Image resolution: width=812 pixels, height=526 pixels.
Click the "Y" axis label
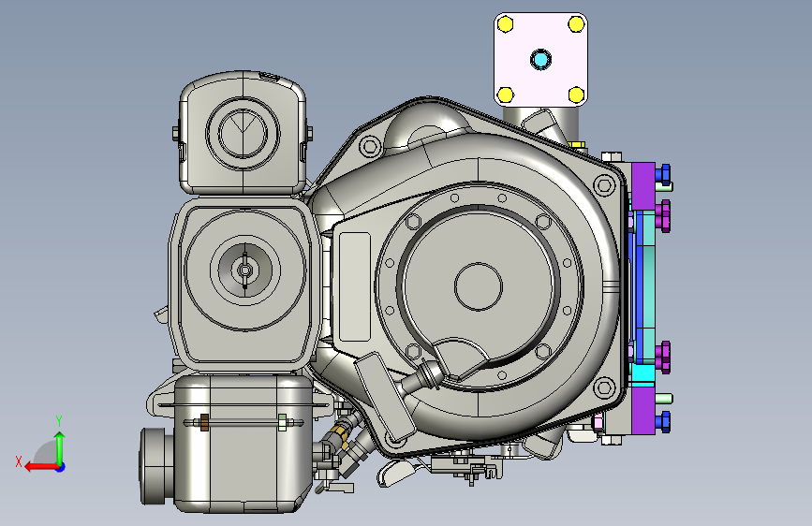click(58, 421)
